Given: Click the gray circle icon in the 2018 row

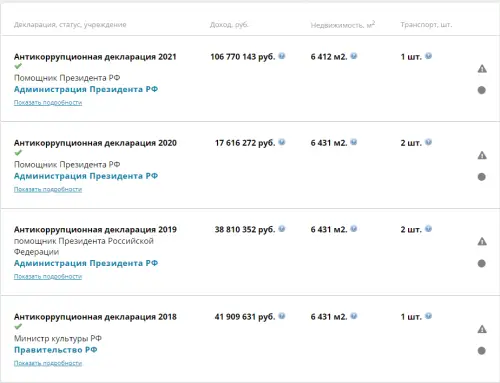Looking at the screenshot, I should tap(482, 351).
